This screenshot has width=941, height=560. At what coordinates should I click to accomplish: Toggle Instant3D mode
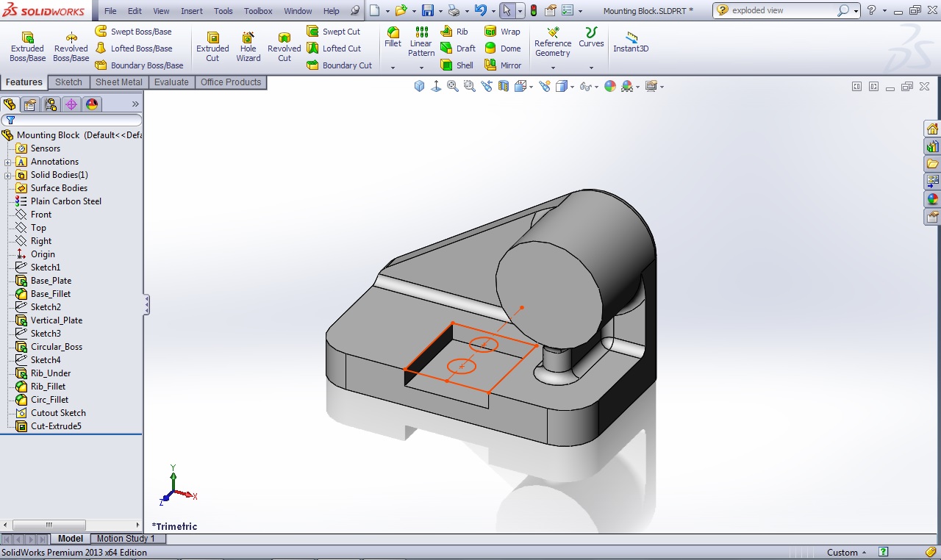[631, 42]
